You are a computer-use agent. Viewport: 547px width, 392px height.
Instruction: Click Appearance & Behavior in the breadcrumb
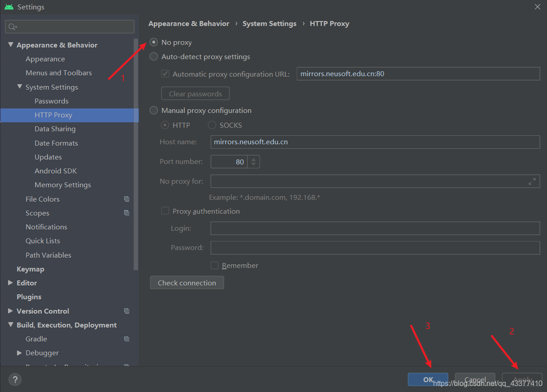[189, 23]
